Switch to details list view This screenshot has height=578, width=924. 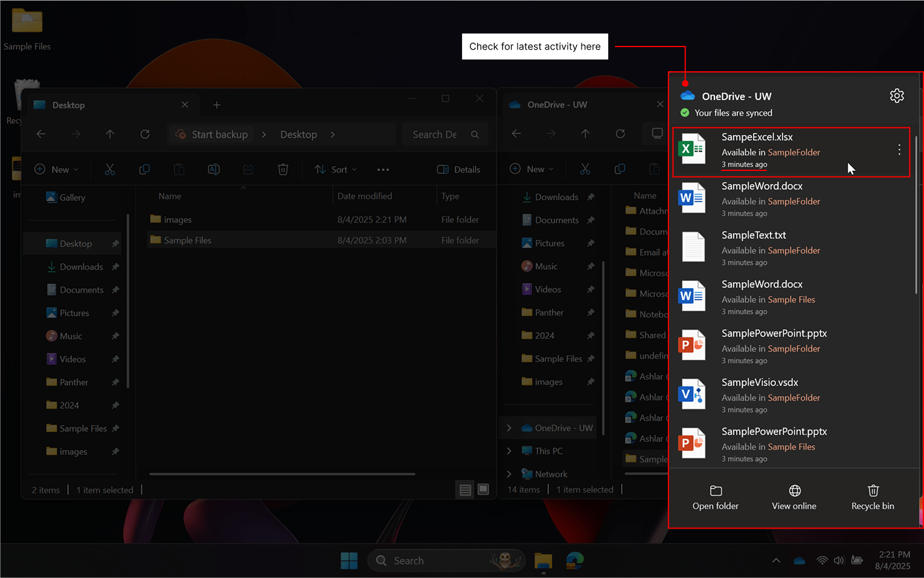click(x=465, y=489)
